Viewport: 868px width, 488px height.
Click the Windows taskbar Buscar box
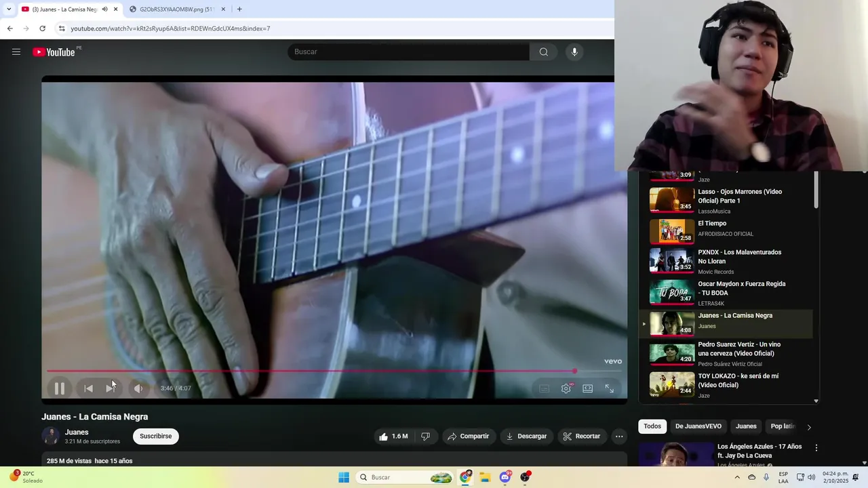(x=405, y=477)
